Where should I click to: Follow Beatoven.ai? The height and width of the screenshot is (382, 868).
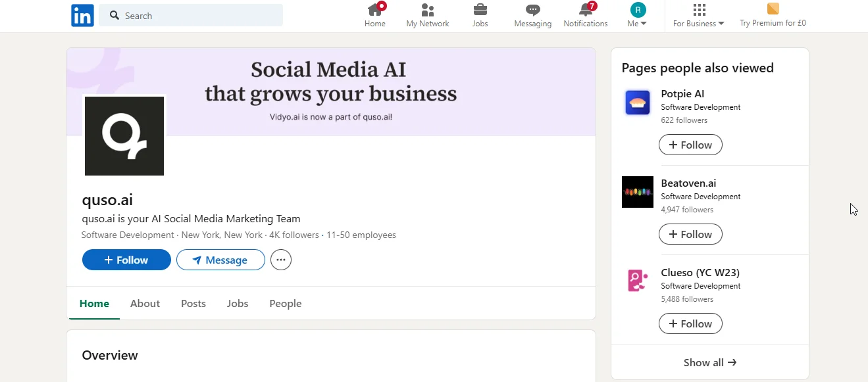(690, 234)
